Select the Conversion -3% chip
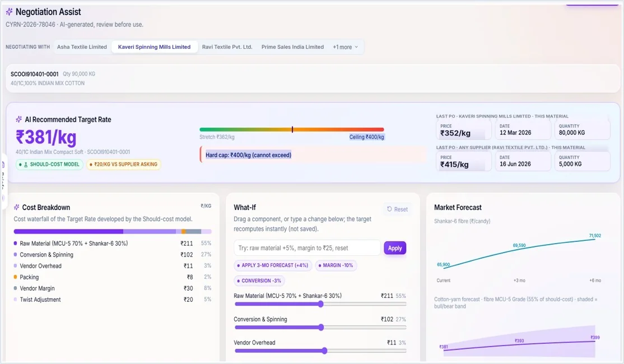The image size is (624, 364). 259,281
